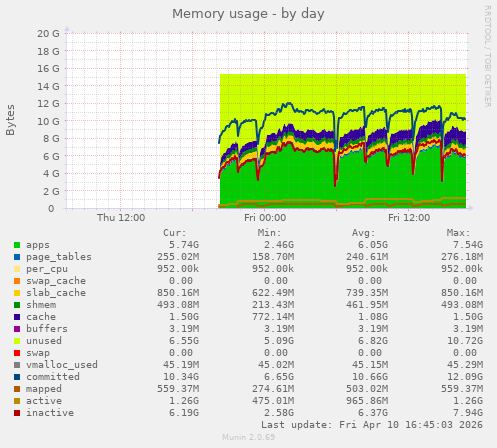Click the '16 G' y-axis tick label
Viewport: 497px width, 448px height.
[48, 69]
